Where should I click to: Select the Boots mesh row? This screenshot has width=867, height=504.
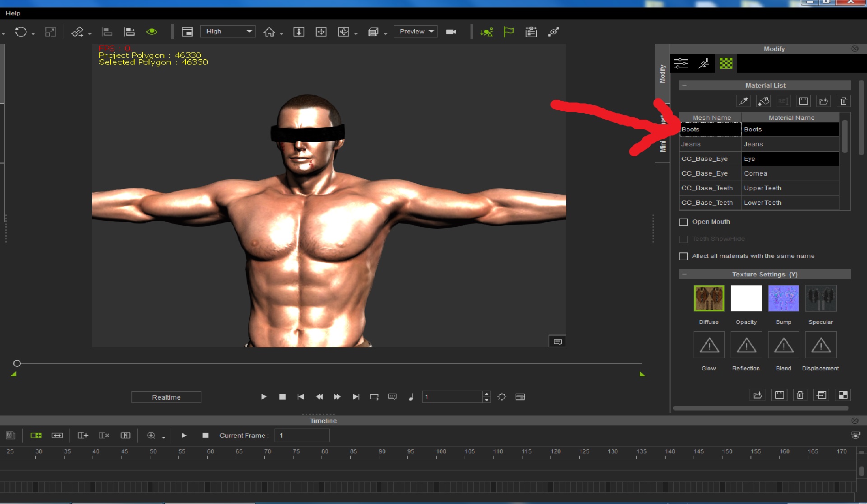tap(760, 129)
